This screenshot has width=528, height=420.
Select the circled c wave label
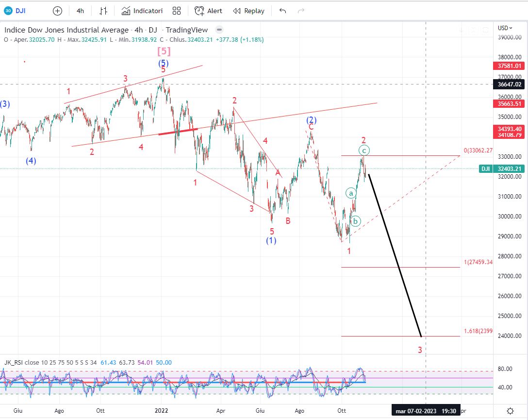(364, 150)
